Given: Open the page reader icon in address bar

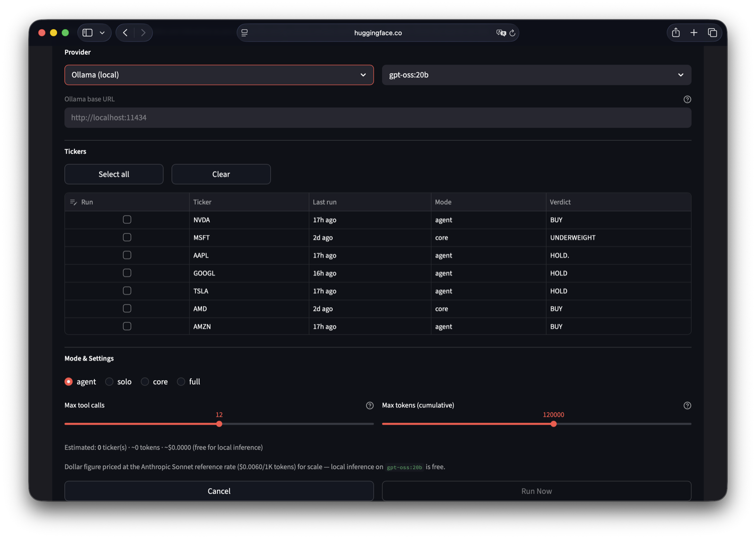Looking at the screenshot, I should click(x=245, y=33).
